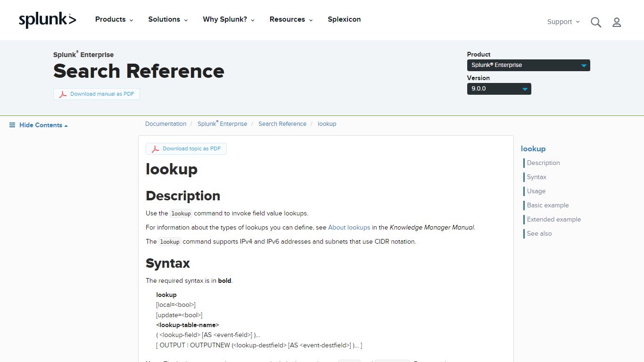
Task: Click the OUTPUT | OUTPUTNEW syntax line
Action: click(259, 346)
